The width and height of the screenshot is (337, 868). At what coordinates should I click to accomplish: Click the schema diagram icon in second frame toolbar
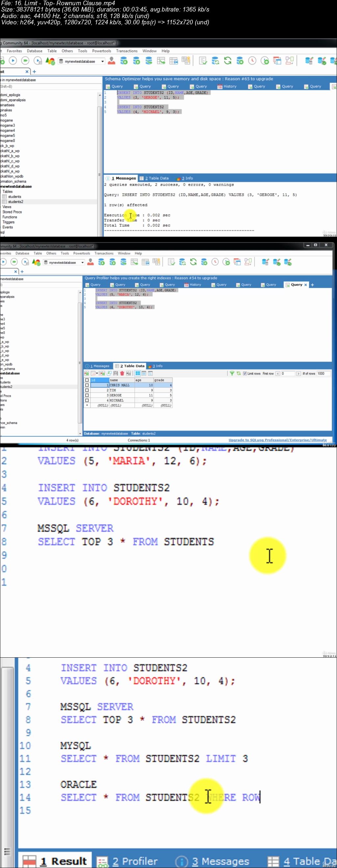pos(248,262)
